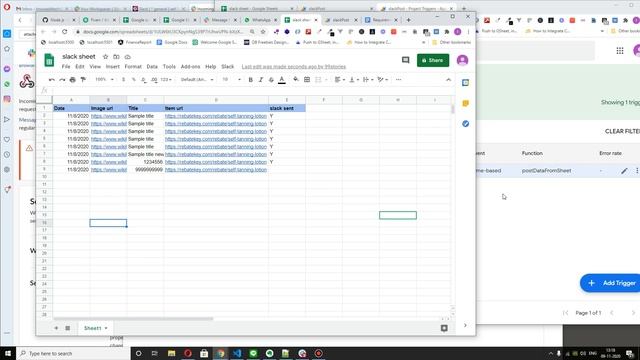Collapse the menus with the up chevron
The height and width of the screenshot is (360, 640).
pyautogui.click(x=449, y=80)
